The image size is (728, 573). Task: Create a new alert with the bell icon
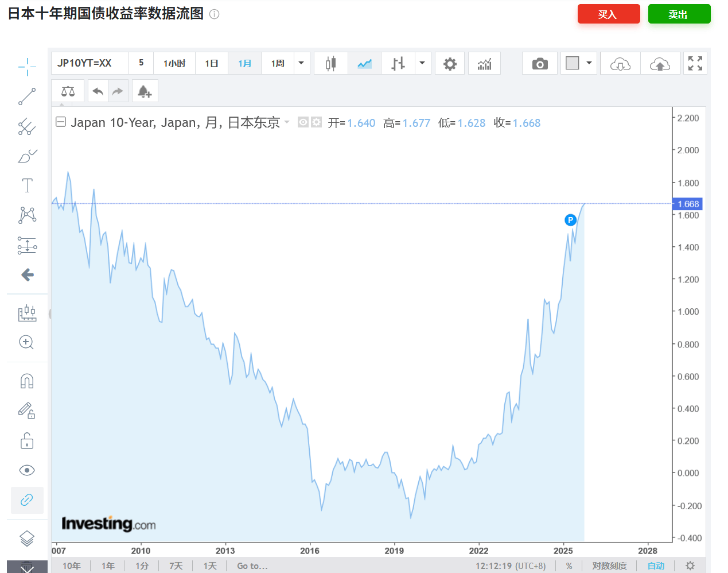coord(145,91)
